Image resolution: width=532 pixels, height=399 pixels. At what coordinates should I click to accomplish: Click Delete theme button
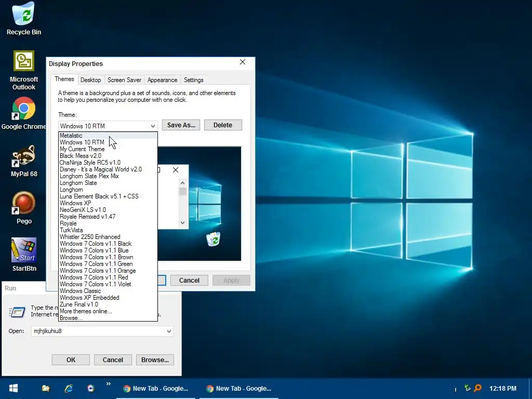pos(223,125)
